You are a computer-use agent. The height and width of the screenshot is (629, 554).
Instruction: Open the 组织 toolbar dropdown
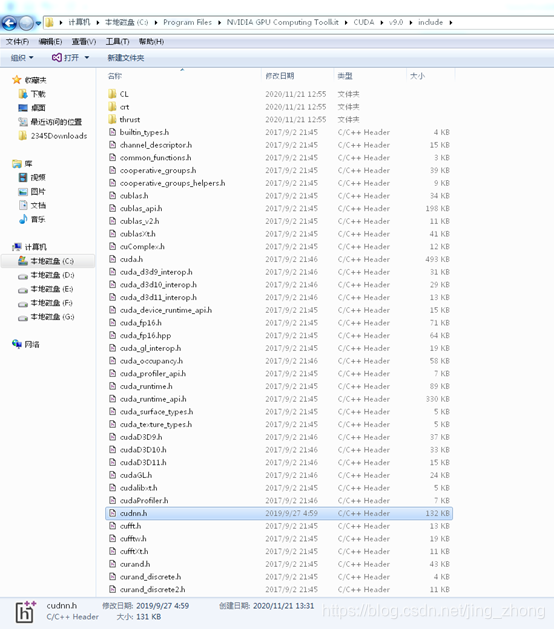point(22,58)
